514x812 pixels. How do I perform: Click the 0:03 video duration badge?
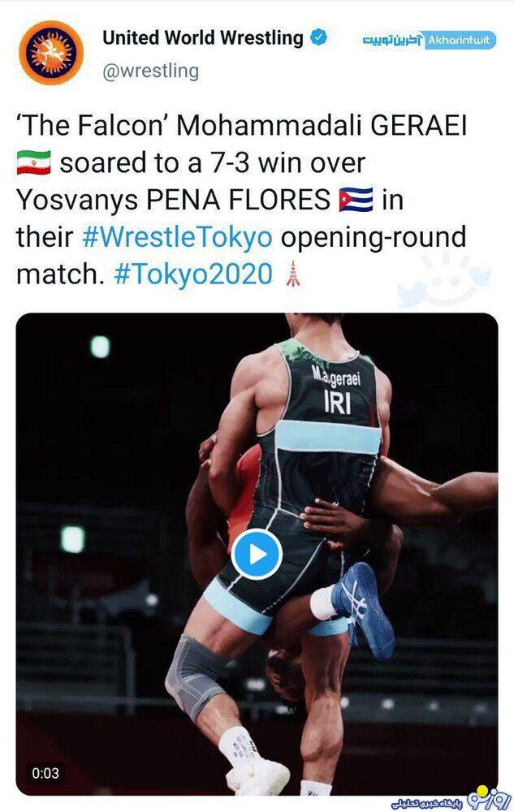[45, 773]
